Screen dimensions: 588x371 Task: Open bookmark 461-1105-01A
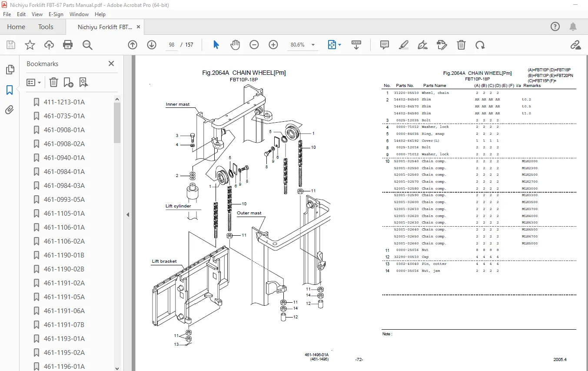[x=64, y=214]
